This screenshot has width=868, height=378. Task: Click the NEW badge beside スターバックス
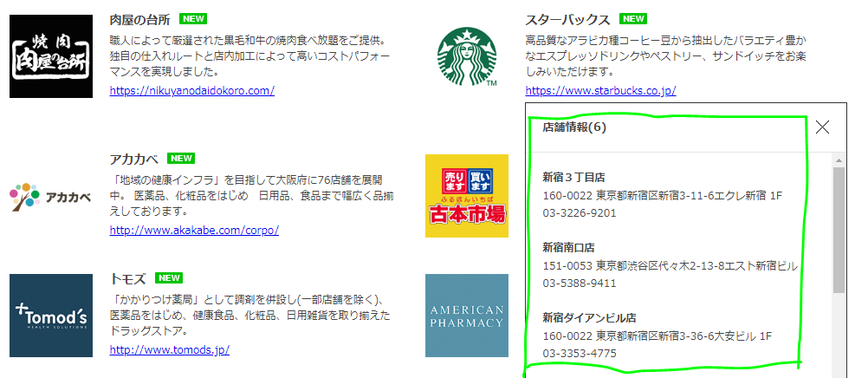coord(633,19)
